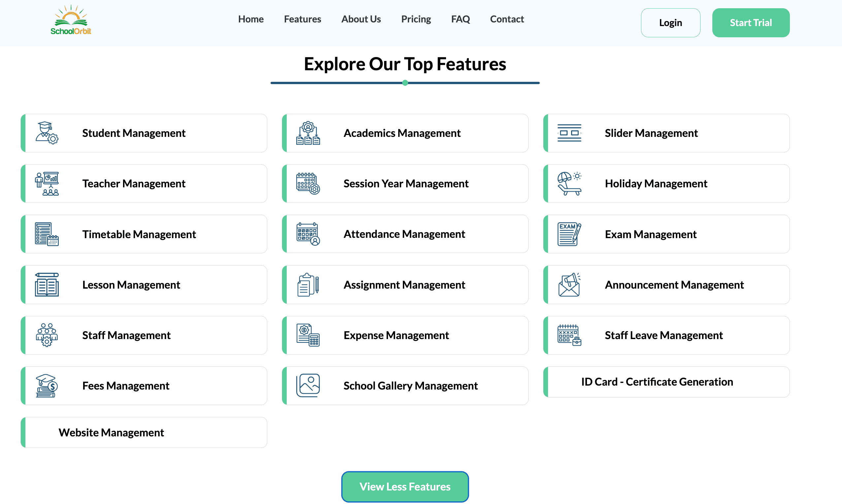Click the SchoolOrbit logo
Image resolution: width=842 pixels, height=504 pixels.
[x=71, y=20]
